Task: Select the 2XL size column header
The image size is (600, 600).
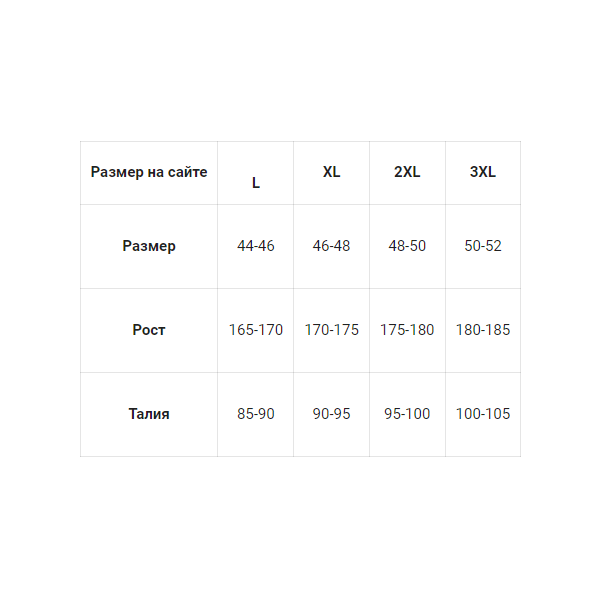Action: [x=407, y=172]
